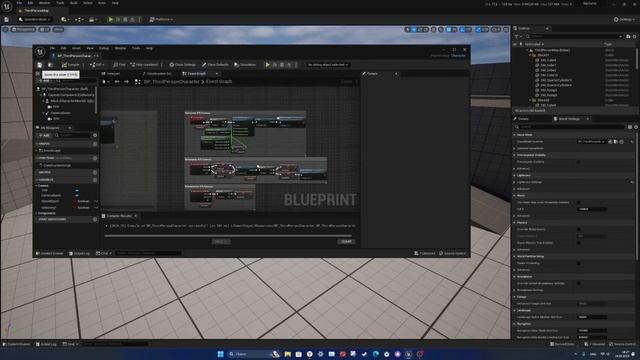The width and height of the screenshot is (640, 360).
Task: Open the debug object selector dropdown
Action: (328, 64)
